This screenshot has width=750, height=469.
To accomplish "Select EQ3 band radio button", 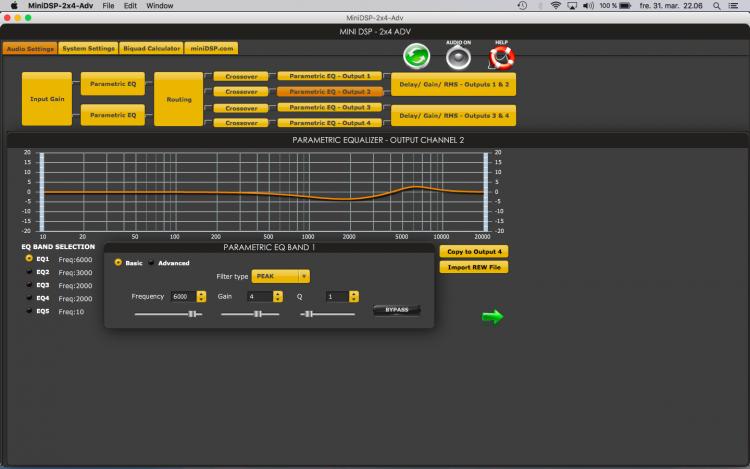I will pyautogui.click(x=29, y=284).
